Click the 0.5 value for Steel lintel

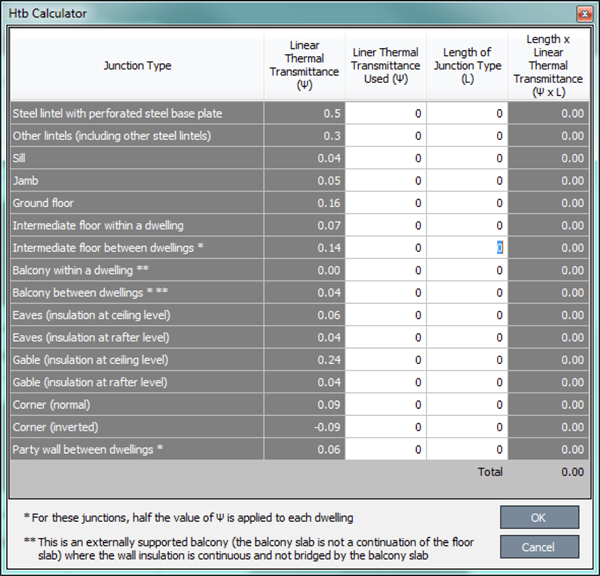pos(332,113)
